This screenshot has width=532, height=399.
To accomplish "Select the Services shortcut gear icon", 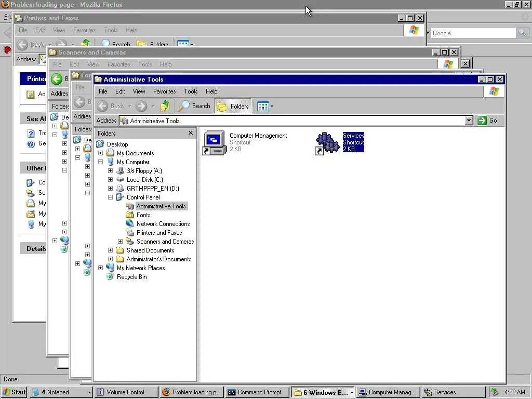I will point(327,143).
